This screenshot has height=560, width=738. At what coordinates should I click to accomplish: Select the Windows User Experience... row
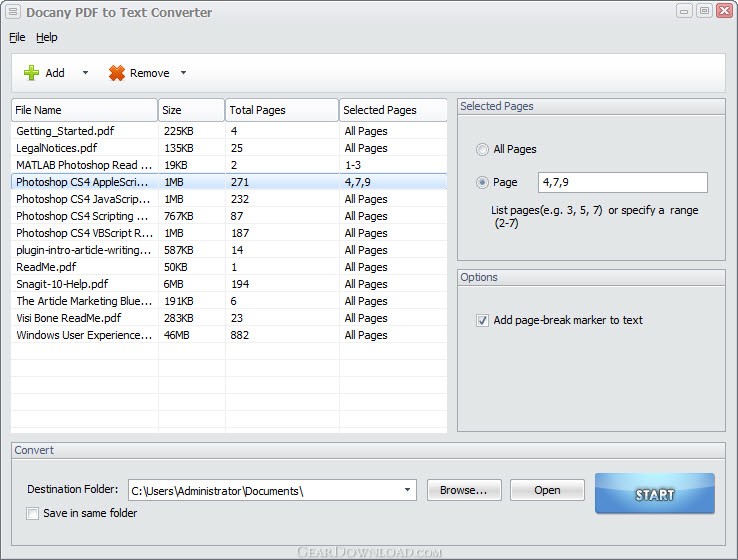click(x=229, y=335)
